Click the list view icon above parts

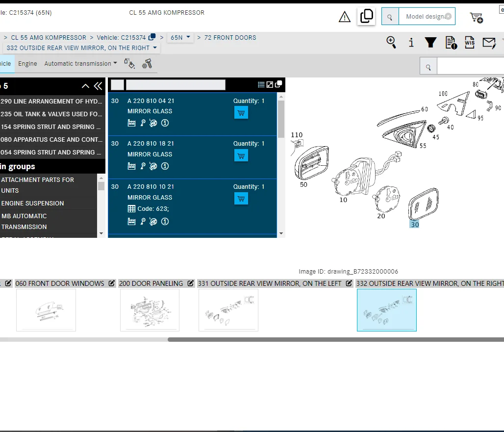(261, 84)
